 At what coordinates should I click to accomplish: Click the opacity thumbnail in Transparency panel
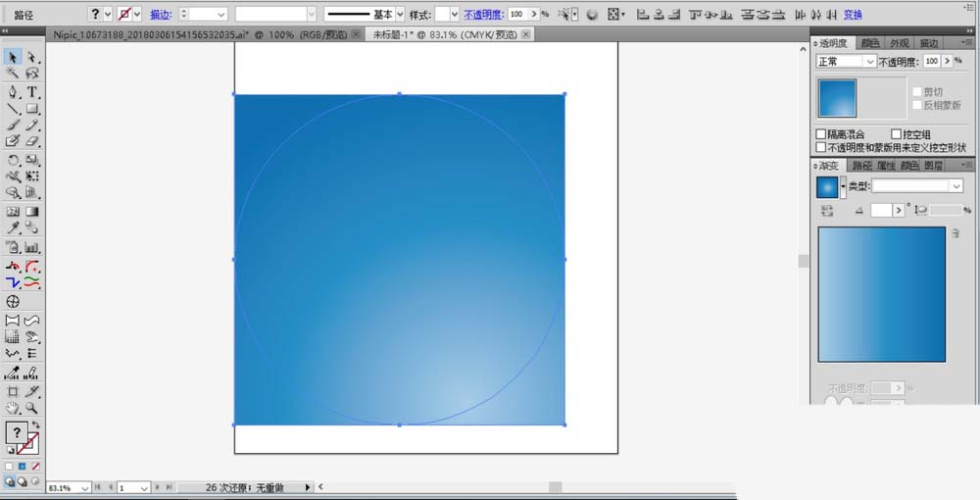838,98
